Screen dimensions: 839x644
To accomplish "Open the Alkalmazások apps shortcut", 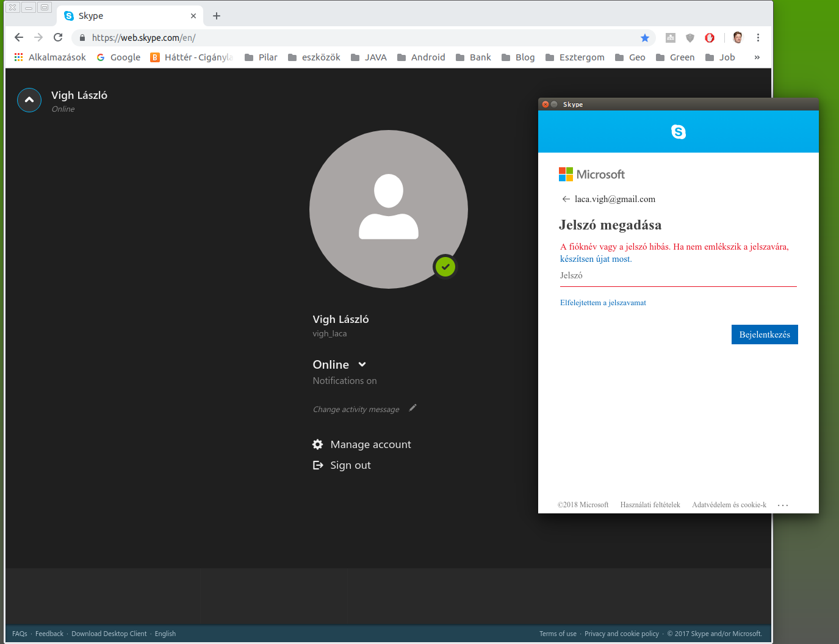I will 50,57.
